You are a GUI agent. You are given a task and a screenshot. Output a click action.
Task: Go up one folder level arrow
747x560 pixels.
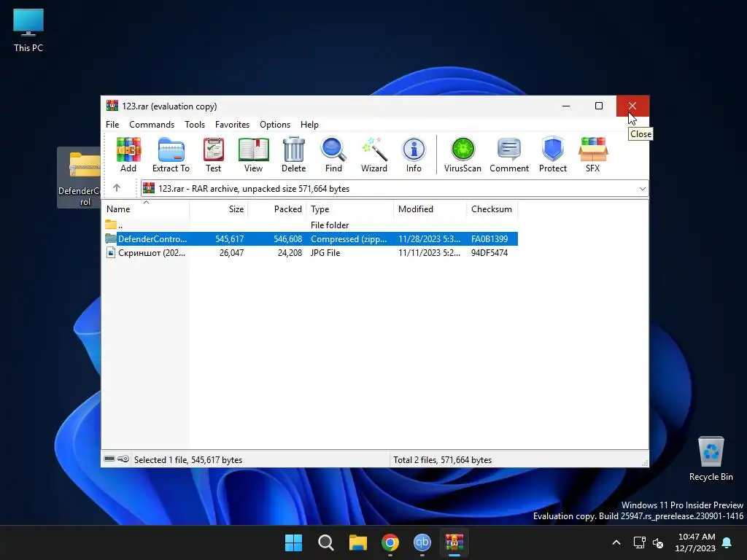coord(117,188)
